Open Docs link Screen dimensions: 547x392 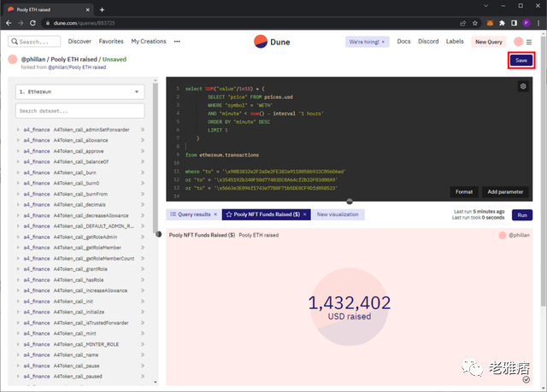point(403,42)
